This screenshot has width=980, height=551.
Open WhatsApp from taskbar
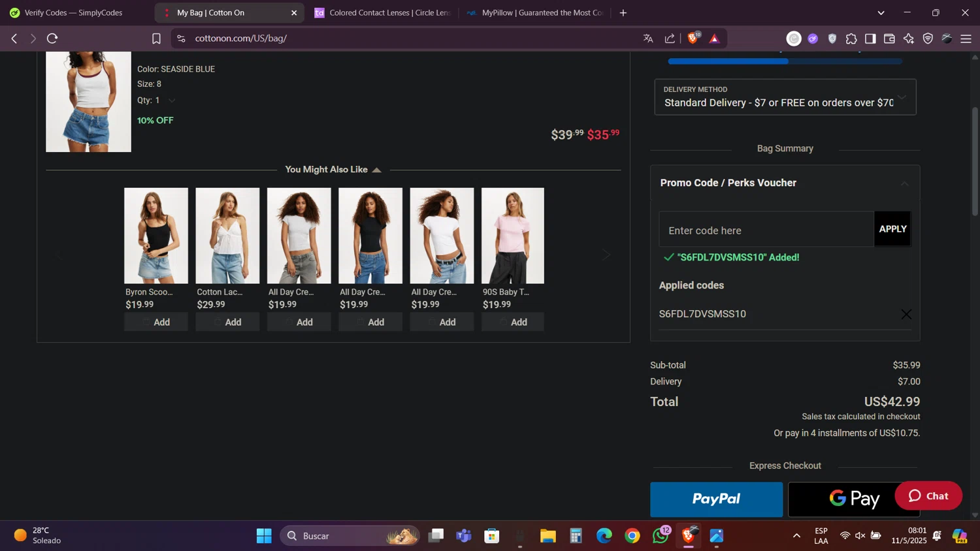[661, 536]
